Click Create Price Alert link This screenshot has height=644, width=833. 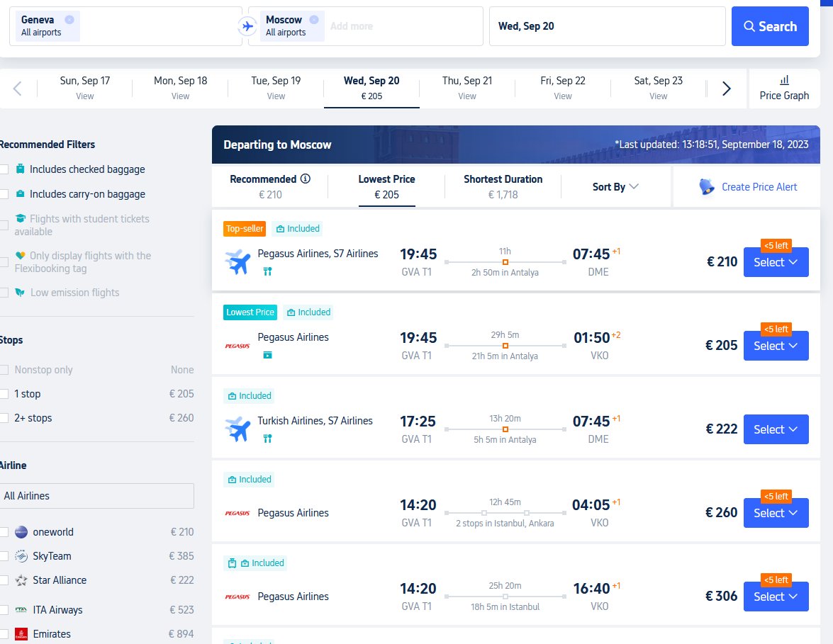click(x=759, y=187)
